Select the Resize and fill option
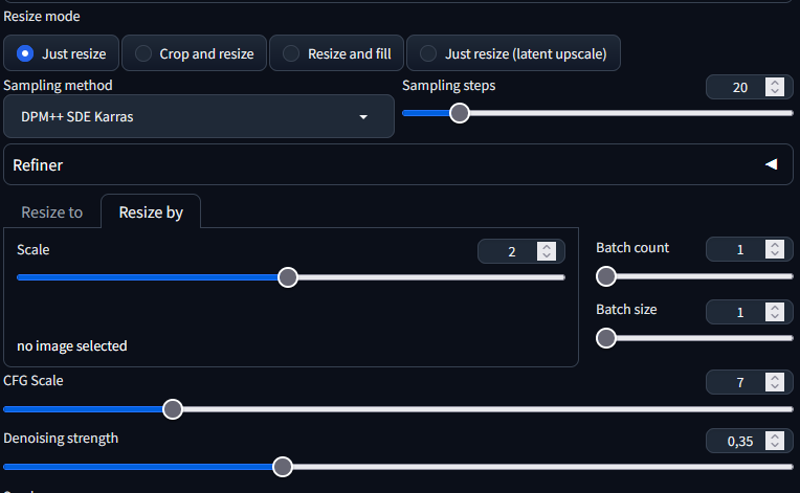The image size is (800, 493). 337,54
